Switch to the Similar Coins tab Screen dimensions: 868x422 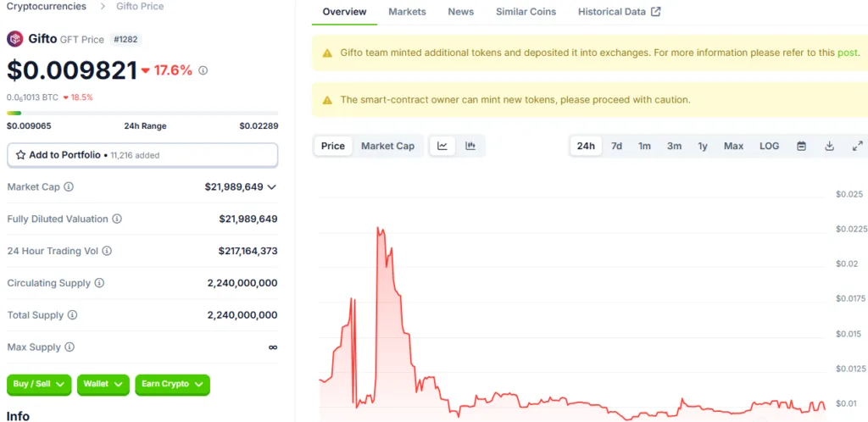click(526, 12)
